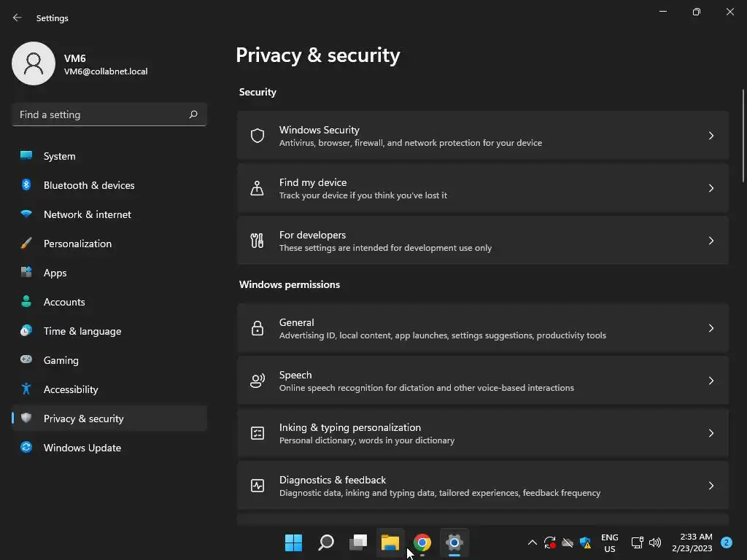Viewport: 747px width, 560px height.
Task: Open the Windows Start button on taskbar
Action: [x=293, y=542]
